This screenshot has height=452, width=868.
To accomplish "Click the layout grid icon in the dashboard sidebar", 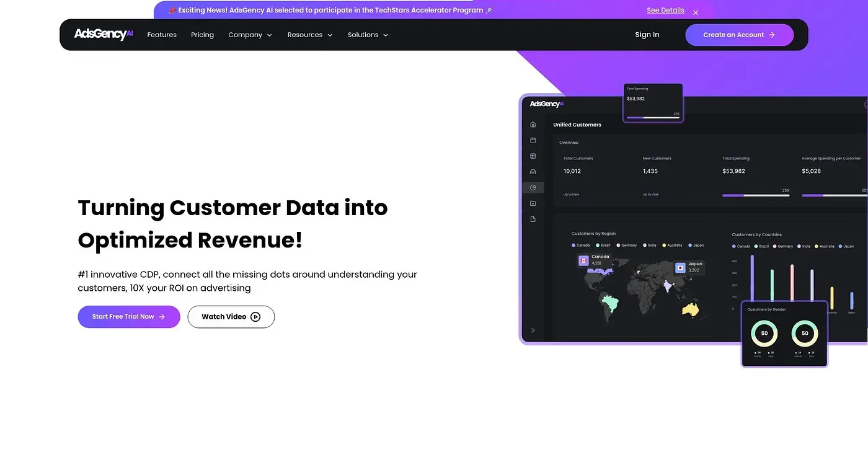I will coord(533,156).
